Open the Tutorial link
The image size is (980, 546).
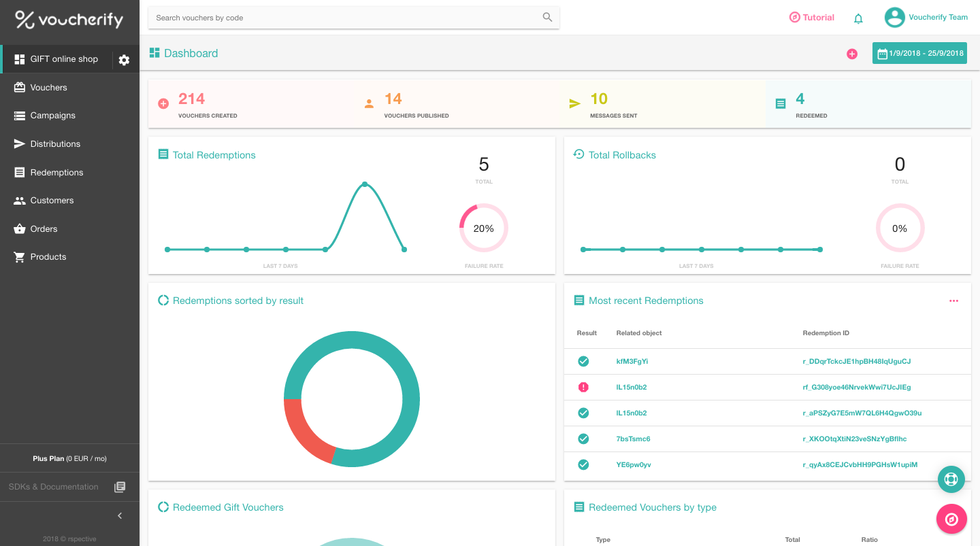[x=811, y=18]
